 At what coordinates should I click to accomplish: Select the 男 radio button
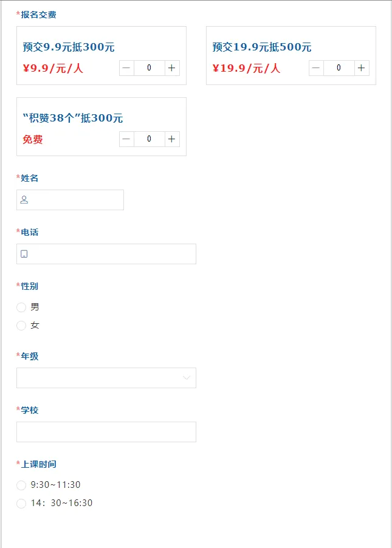tap(21, 307)
